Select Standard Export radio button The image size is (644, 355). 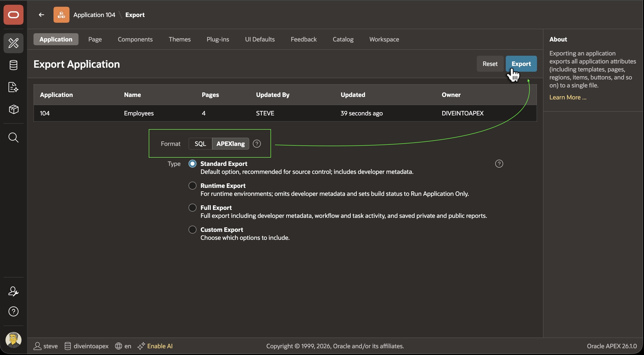click(x=192, y=164)
